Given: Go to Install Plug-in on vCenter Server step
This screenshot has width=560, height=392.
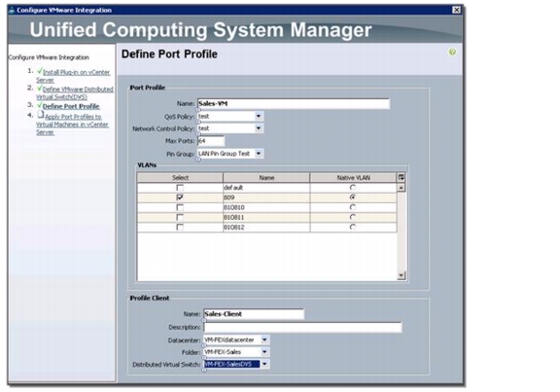Looking at the screenshot, I should 73,76.
